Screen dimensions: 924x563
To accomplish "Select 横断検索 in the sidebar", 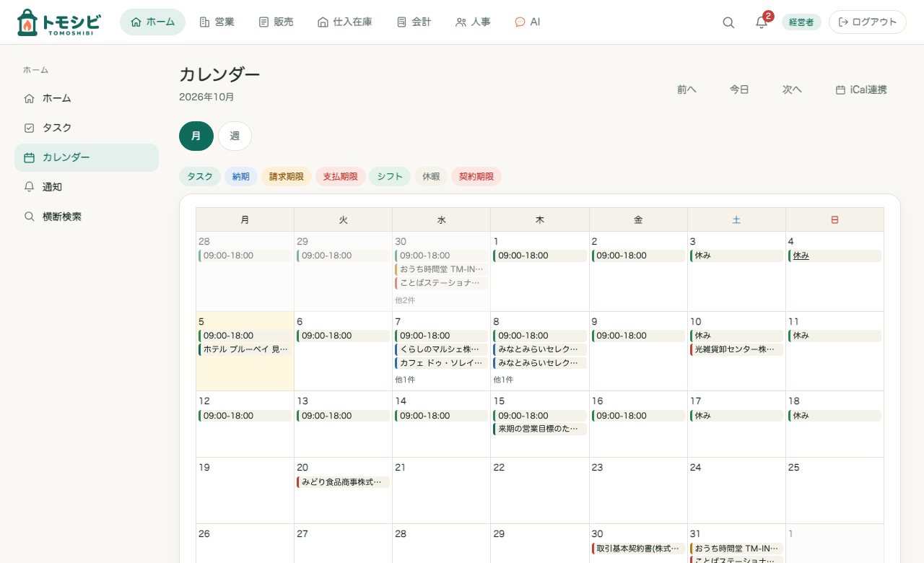I will pos(87,217).
